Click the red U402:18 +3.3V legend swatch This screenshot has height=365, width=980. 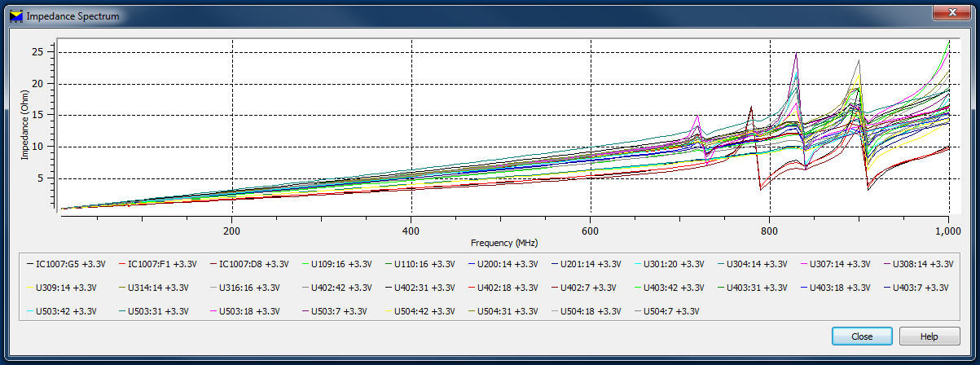click(472, 288)
